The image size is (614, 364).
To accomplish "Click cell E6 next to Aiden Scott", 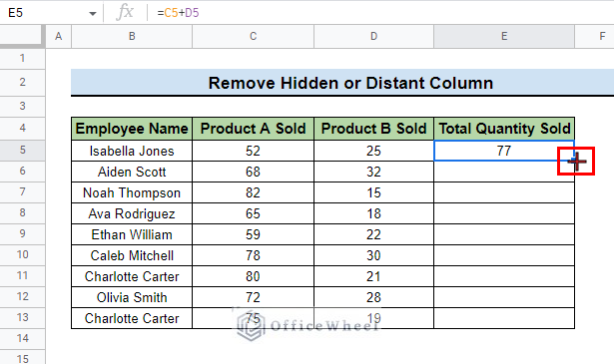I will tap(504, 172).
